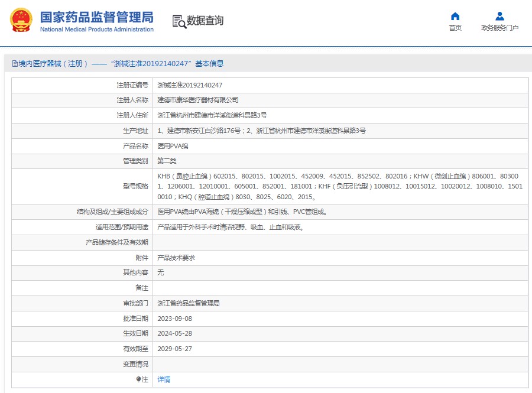Click the 产品技术要求 attachment value

click(x=176, y=258)
